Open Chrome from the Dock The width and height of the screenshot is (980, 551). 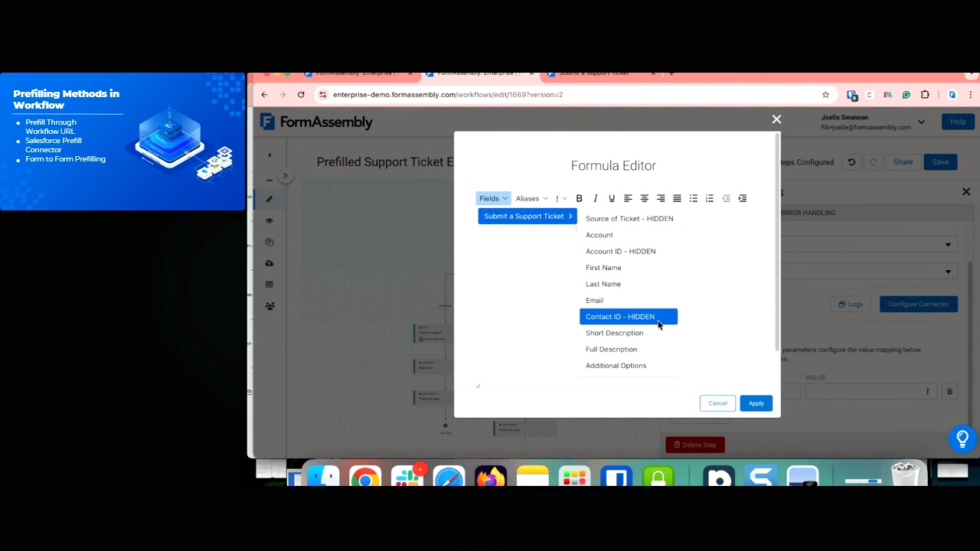(x=365, y=478)
